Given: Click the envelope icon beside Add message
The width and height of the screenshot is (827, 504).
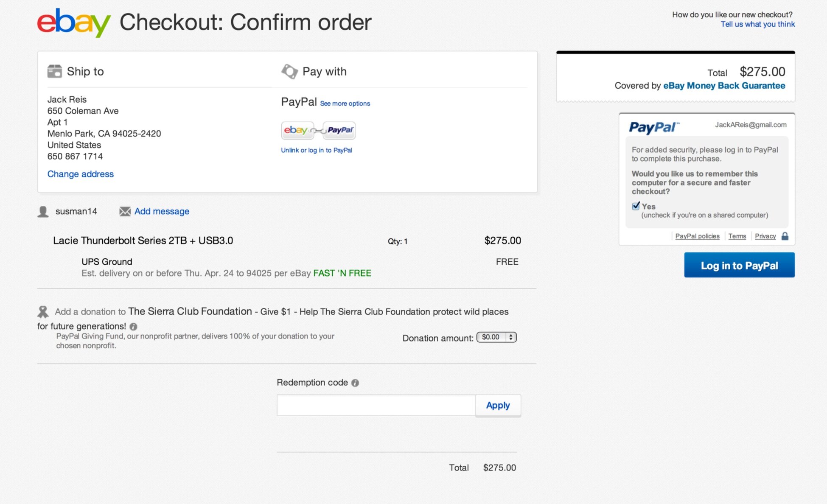Looking at the screenshot, I should coord(125,211).
